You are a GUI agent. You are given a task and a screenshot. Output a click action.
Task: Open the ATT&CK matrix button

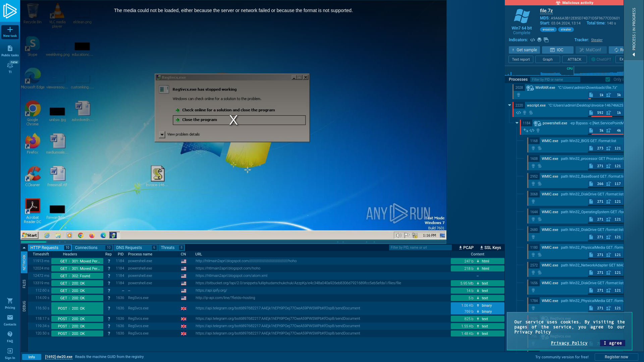(575, 59)
